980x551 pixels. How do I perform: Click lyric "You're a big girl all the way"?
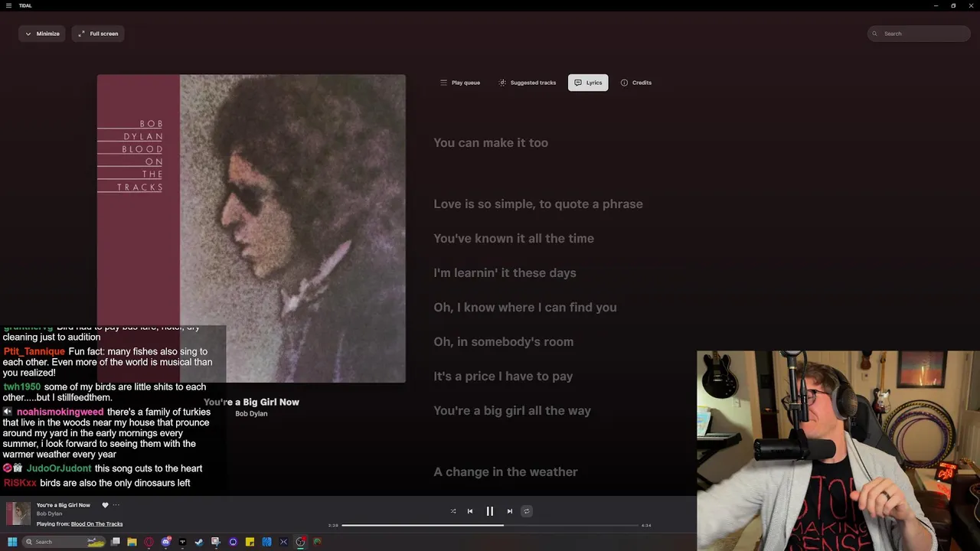pos(512,410)
